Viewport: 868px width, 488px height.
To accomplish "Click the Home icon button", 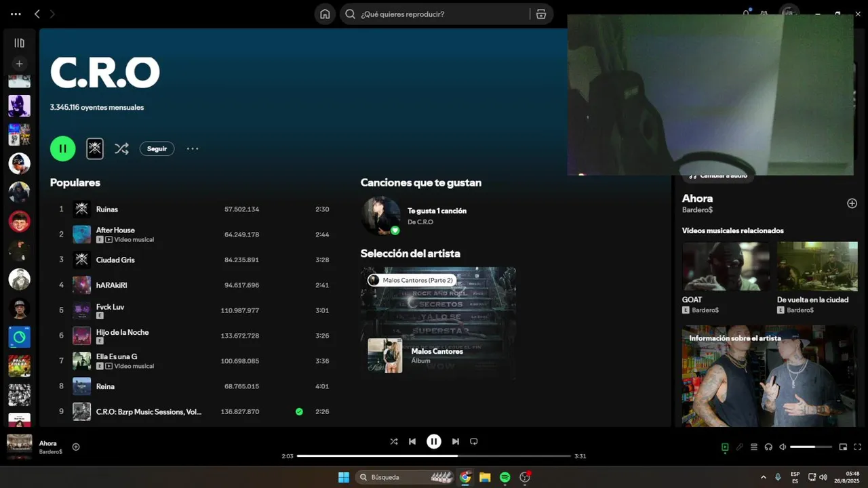I will pyautogui.click(x=325, y=14).
